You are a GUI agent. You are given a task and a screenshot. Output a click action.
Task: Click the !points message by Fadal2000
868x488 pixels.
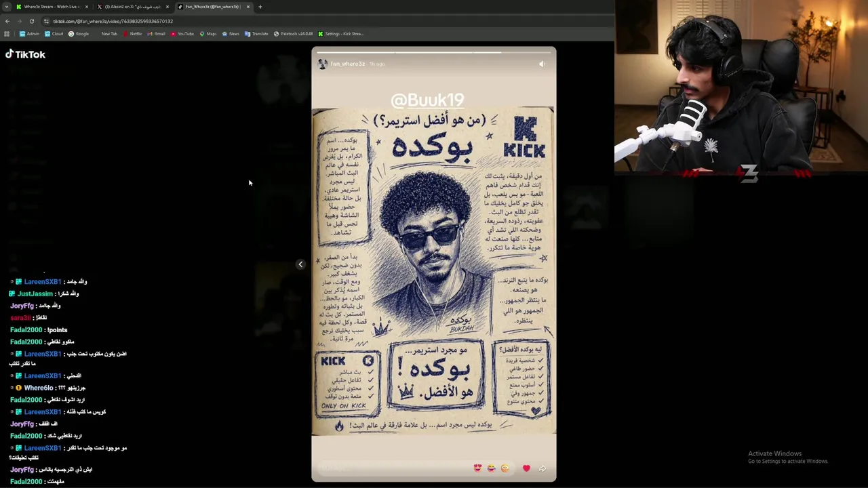58,330
